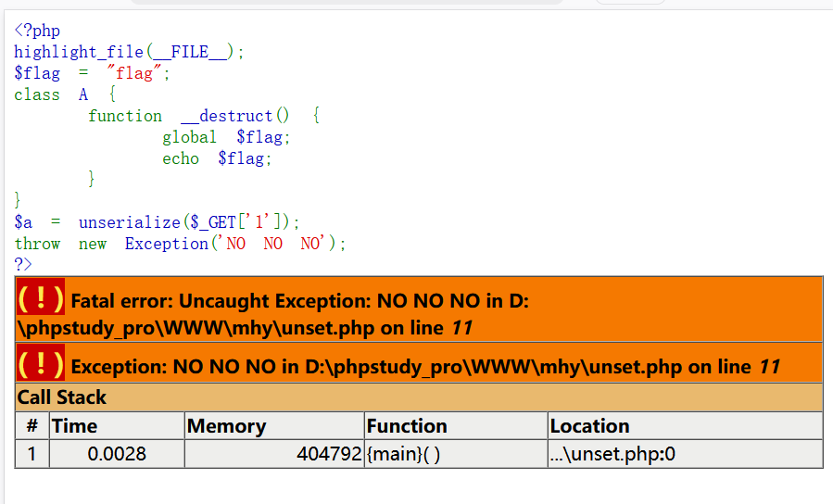Click the Memory column header
The height and width of the screenshot is (504, 833).
point(226,426)
